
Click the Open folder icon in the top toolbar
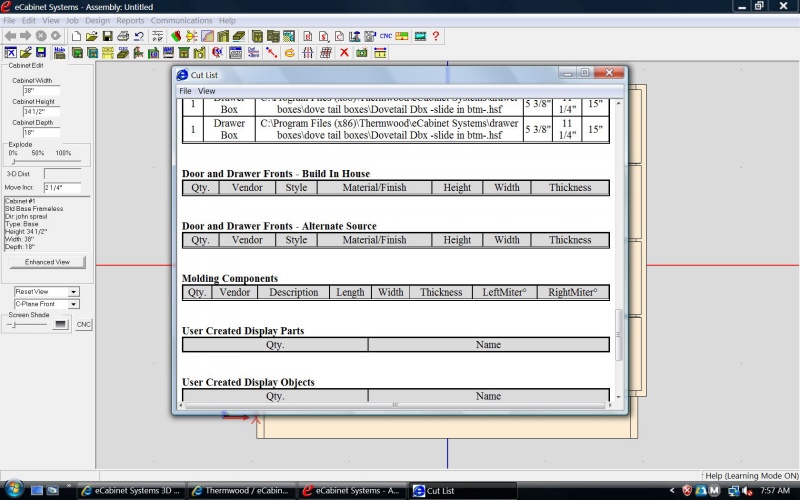(92, 36)
